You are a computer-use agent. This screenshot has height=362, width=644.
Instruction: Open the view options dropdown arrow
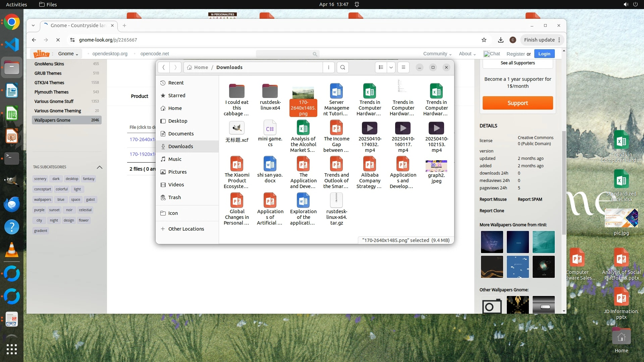[x=391, y=67]
